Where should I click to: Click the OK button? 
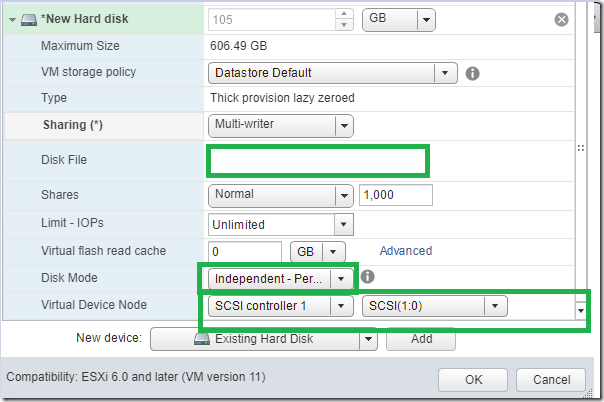[473, 380]
